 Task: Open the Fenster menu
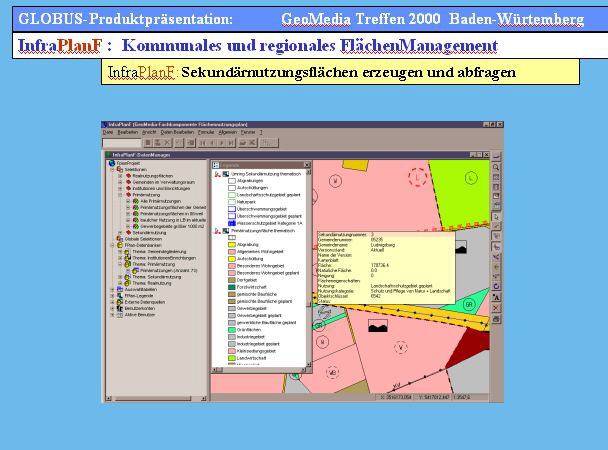[x=248, y=132]
